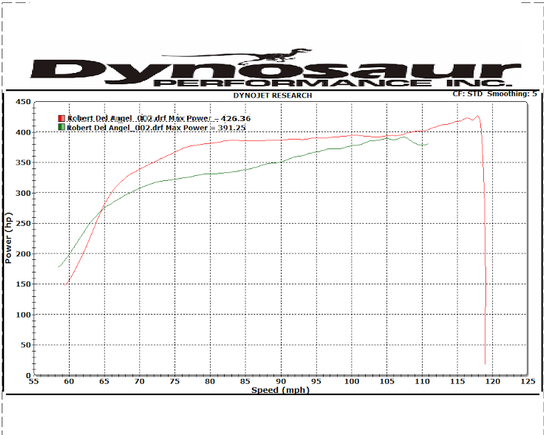Click the 250 value on the power axis
The width and height of the screenshot is (544, 435).
pyautogui.click(x=23, y=223)
